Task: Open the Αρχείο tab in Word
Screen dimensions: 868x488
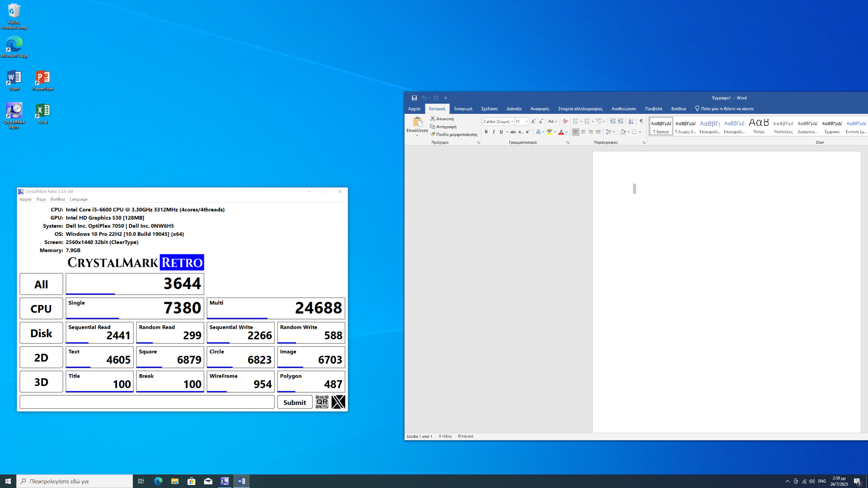Action: click(414, 109)
